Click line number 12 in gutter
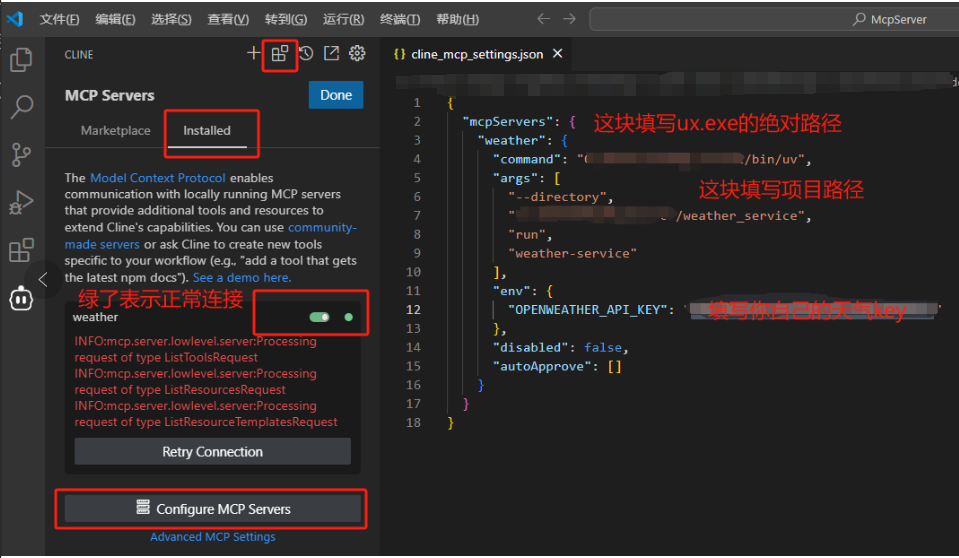 tap(413, 310)
